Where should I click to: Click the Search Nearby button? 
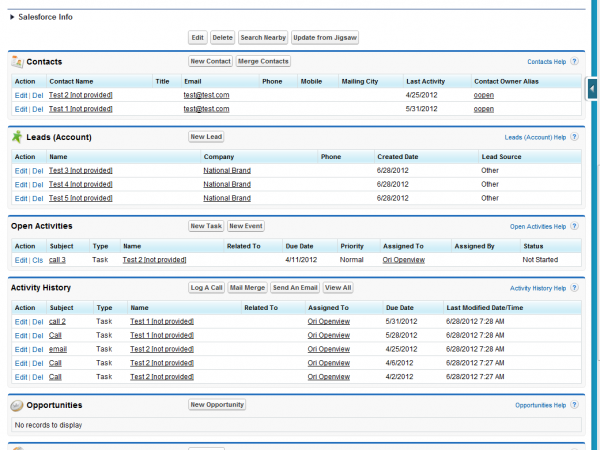(263, 38)
